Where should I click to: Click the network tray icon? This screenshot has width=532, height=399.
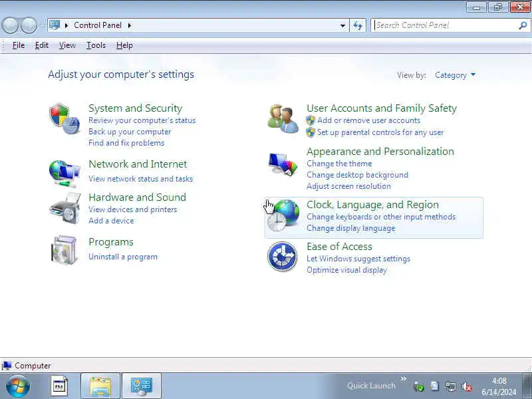coord(451,386)
